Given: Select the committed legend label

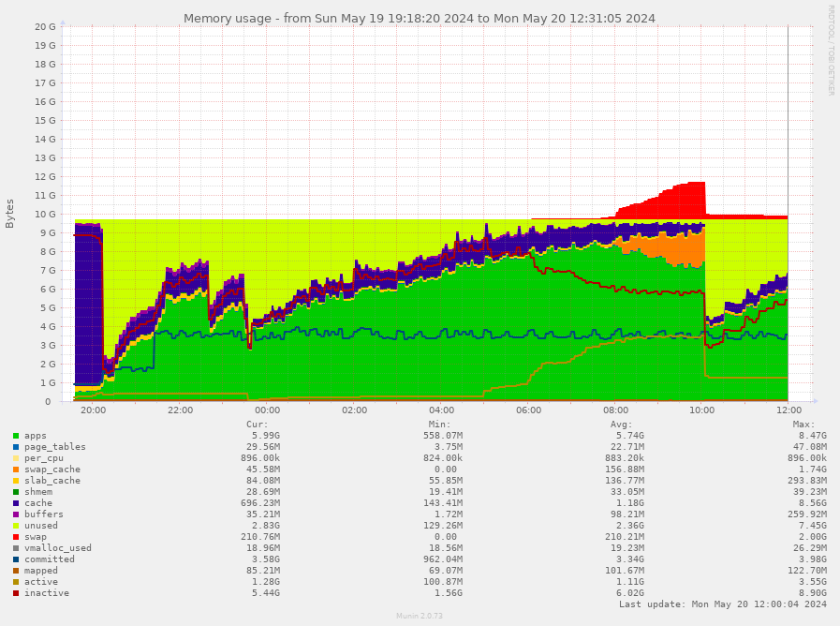Looking at the screenshot, I should [49, 559].
